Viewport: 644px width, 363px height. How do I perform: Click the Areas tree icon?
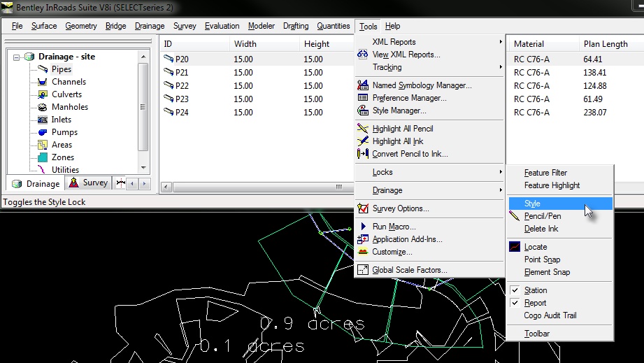point(43,145)
